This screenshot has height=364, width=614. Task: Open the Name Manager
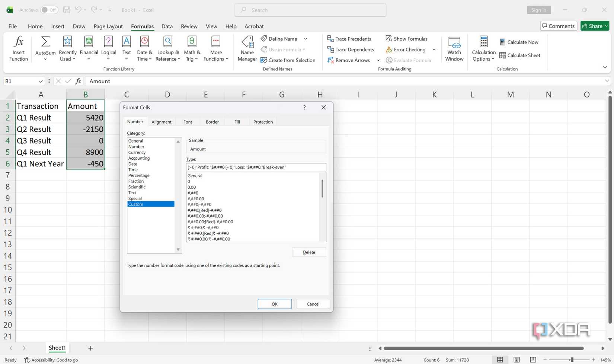pos(247,48)
